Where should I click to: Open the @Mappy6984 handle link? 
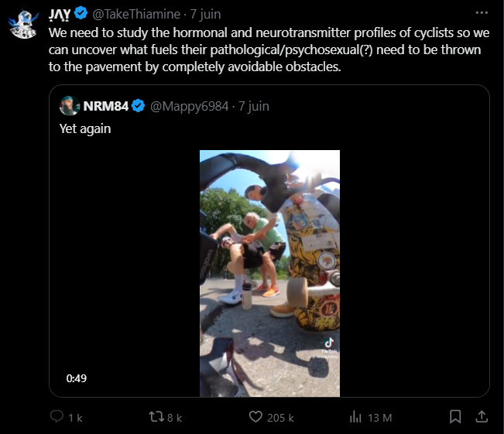190,106
